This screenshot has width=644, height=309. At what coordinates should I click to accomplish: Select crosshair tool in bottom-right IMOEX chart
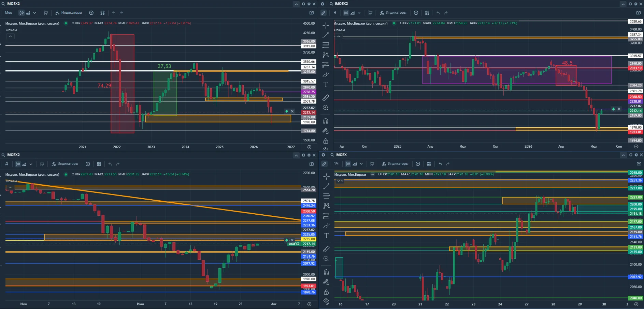click(326, 176)
